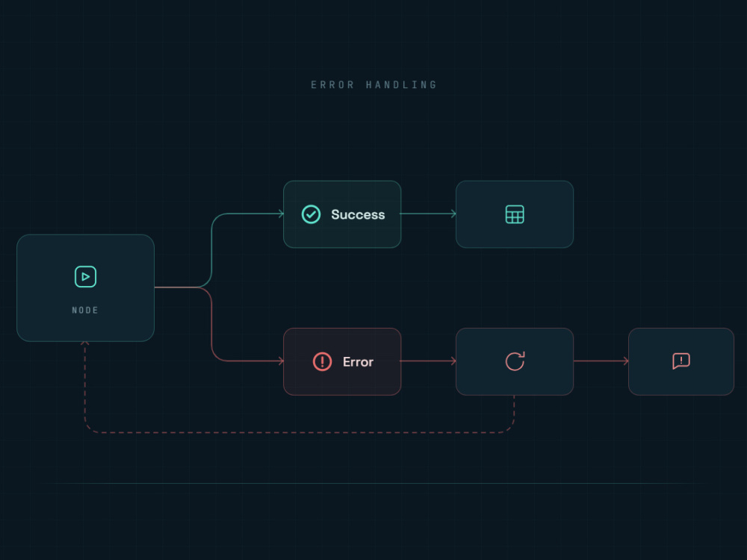Click the play icon in the Node box

(85, 277)
